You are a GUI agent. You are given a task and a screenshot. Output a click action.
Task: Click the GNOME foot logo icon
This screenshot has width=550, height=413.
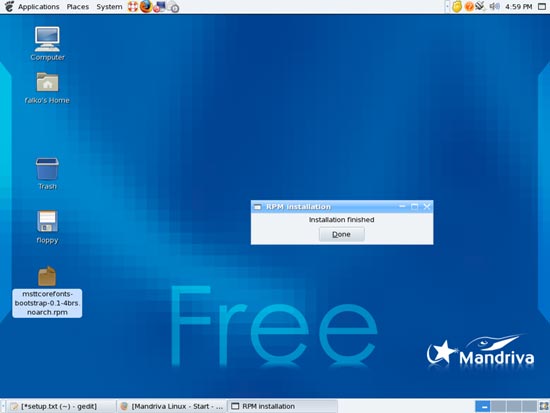(x=9, y=6)
